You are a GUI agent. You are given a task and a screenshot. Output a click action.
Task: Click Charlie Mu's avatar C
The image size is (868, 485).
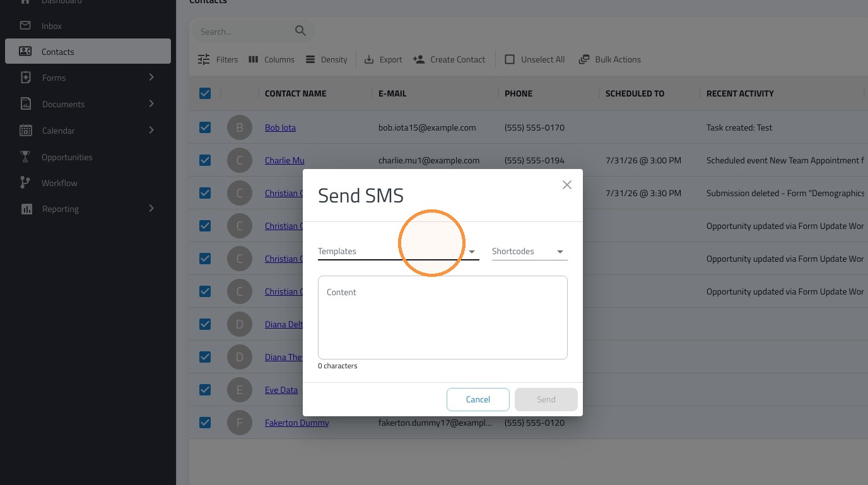pyautogui.click(x=240, y=160)
